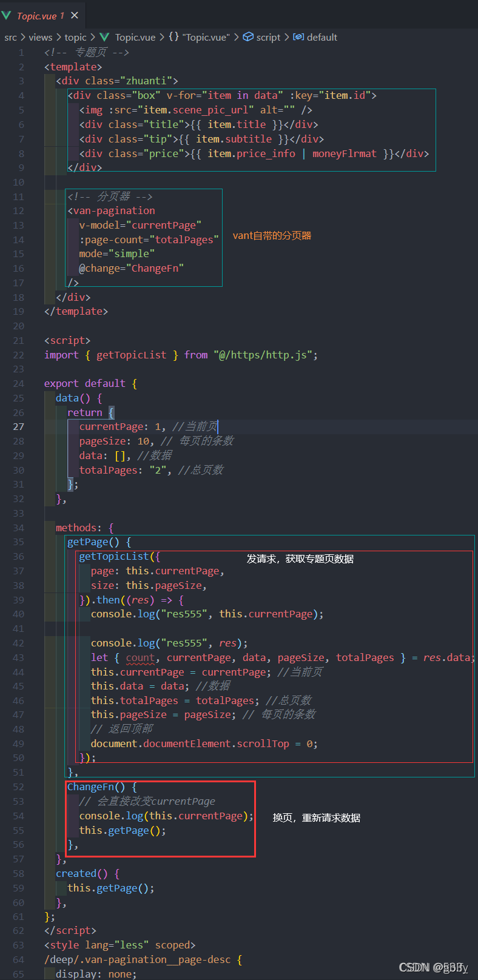Open the views breadcrumb segment
Screen dimensions: 478x980
tap(41, 38)
